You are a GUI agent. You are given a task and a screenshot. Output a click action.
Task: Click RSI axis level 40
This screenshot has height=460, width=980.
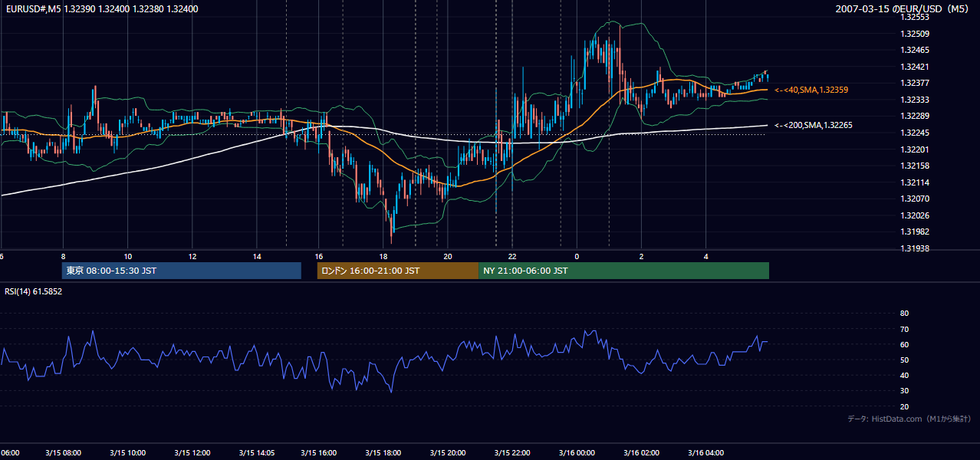[904, 375]
